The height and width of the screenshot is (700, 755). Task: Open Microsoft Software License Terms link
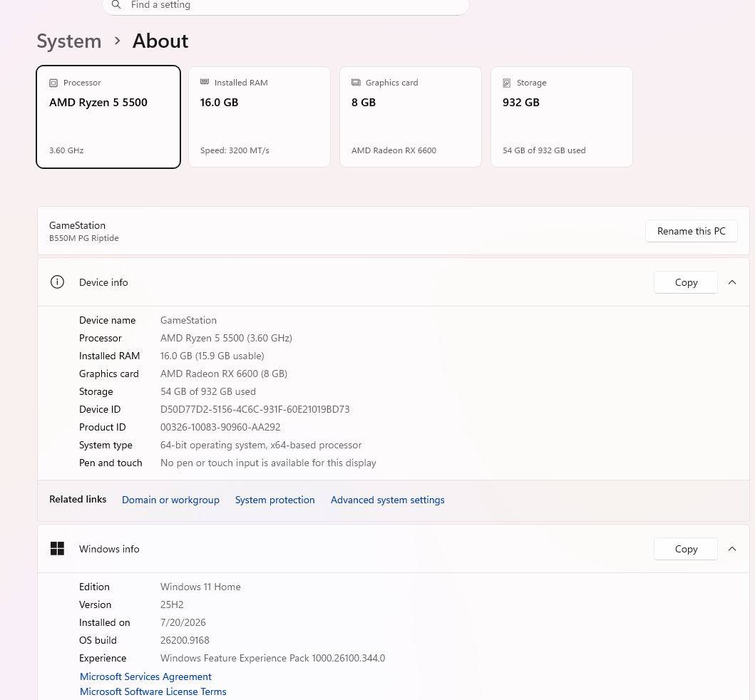point(153,691)
